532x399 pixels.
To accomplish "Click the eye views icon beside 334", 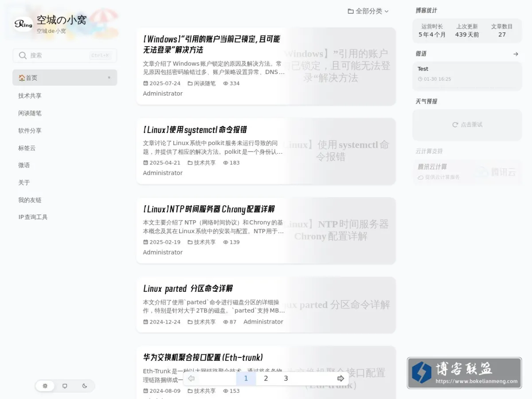I will click(226, 83).
